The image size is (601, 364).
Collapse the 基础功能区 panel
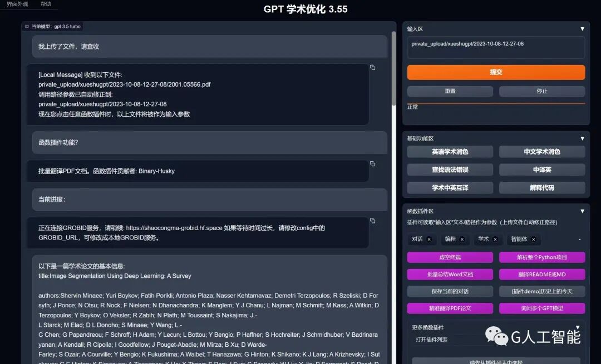click(x=582, y=138)
